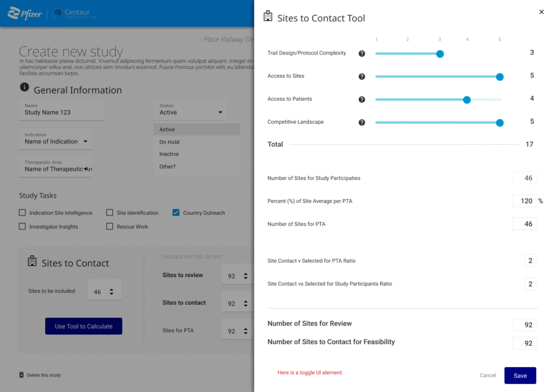Check the Investigator Insights checkbox
This screenshot has height=392, width=552.
[22, 227]
